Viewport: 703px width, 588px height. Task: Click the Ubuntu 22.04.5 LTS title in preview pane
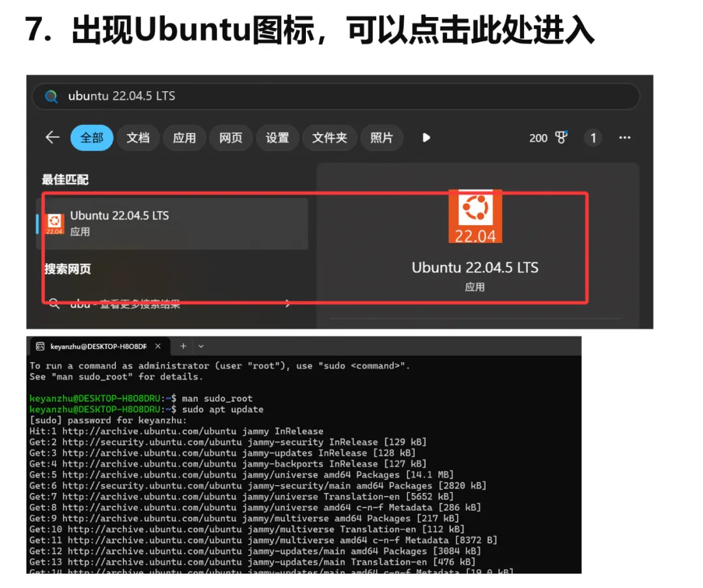pos(475,268)
